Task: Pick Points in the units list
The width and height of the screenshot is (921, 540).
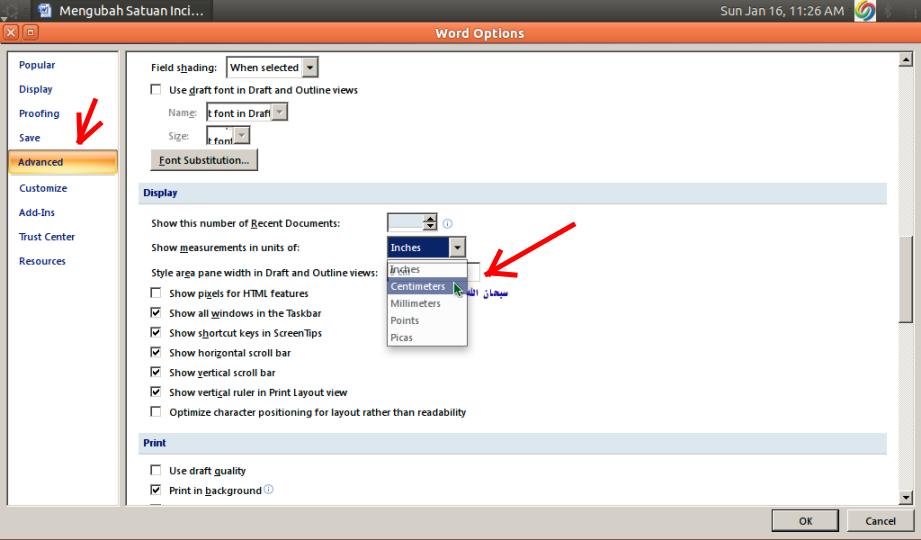Action: click(427, 320)
